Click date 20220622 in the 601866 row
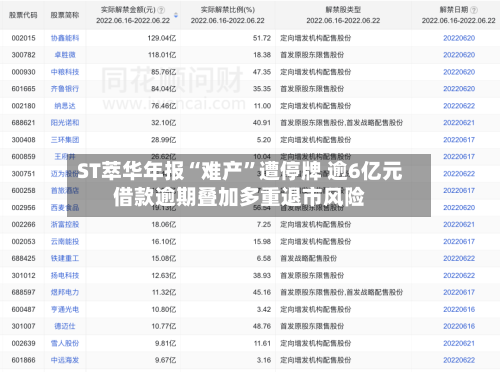The height and width of the screenshot is (372, 500). pyautogui.click(x=459, y=360)
